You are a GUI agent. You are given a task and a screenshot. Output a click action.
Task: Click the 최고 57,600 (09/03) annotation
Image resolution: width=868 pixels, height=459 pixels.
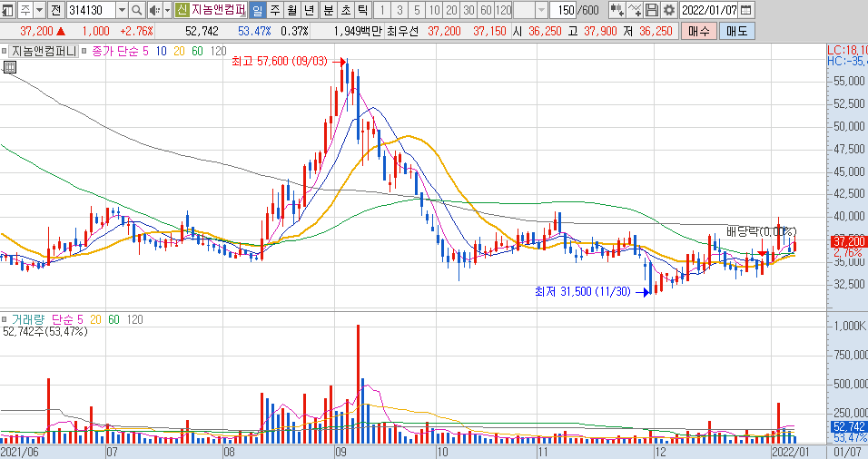[x=280, y=61]
